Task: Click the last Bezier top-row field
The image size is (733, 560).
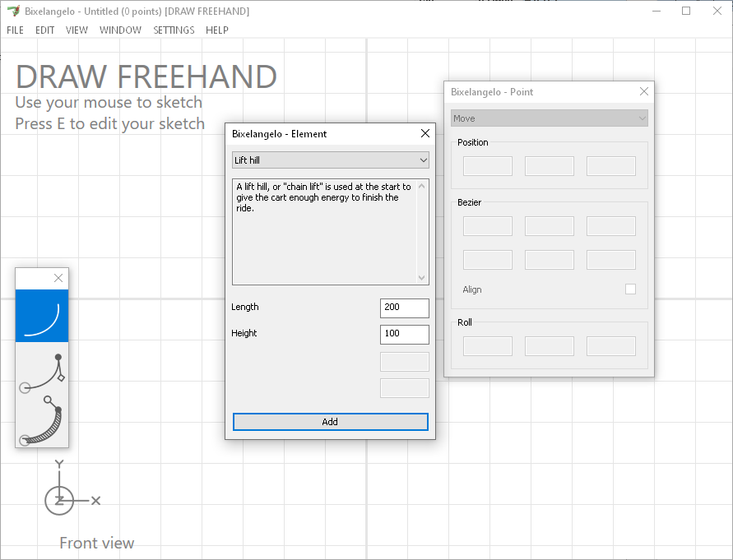Action: (x=611, y=226)
